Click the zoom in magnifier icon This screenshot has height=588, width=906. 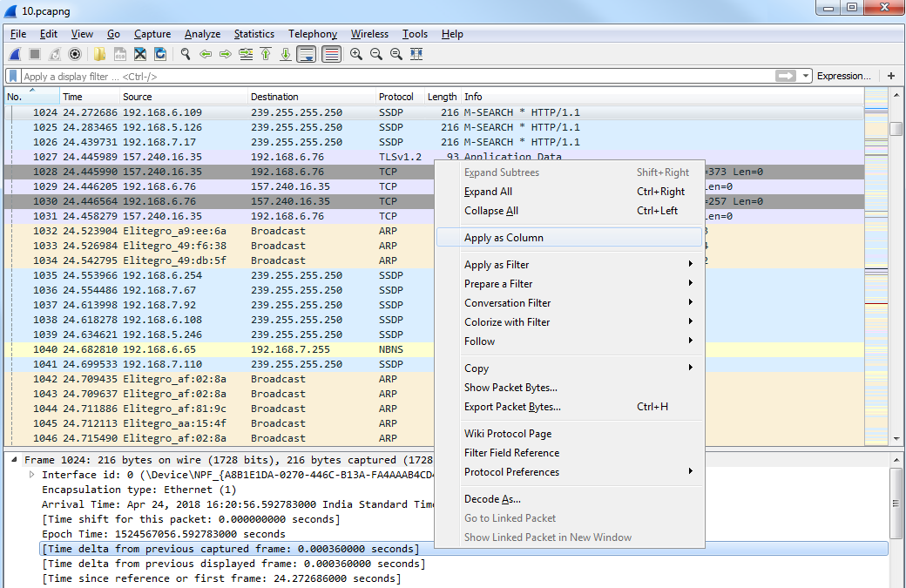tap(355, 54)
